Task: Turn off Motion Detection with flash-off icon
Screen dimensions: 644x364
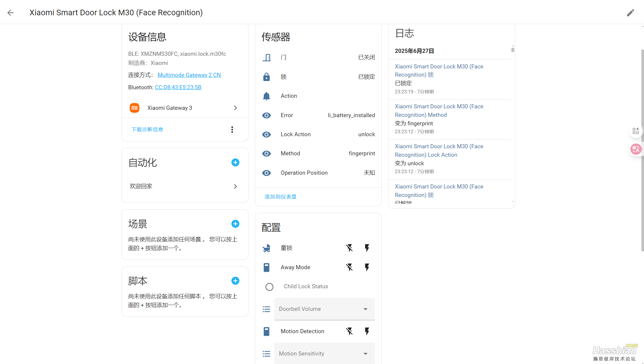Action: pos(349,331)
